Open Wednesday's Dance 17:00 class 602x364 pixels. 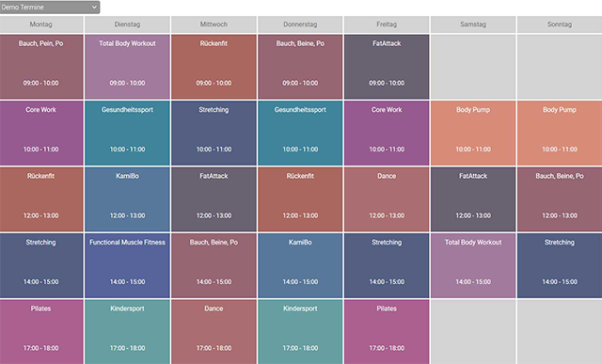coord(214,332)
